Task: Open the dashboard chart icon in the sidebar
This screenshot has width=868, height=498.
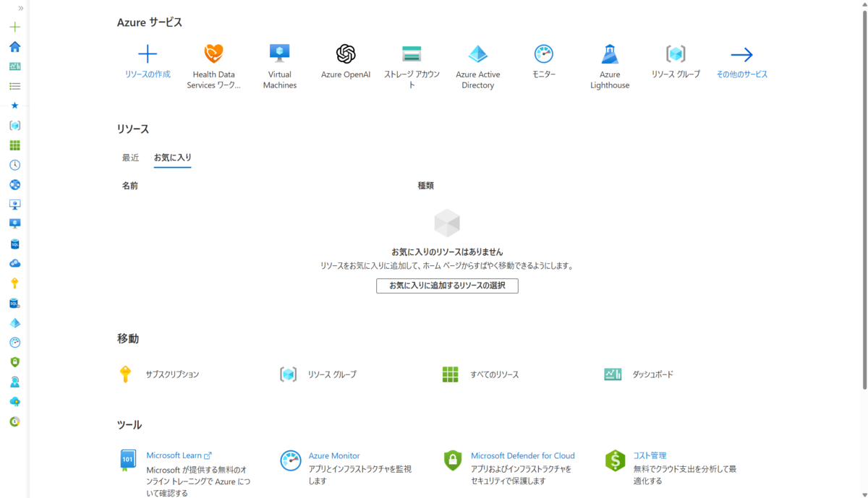Action: [14, 66]
